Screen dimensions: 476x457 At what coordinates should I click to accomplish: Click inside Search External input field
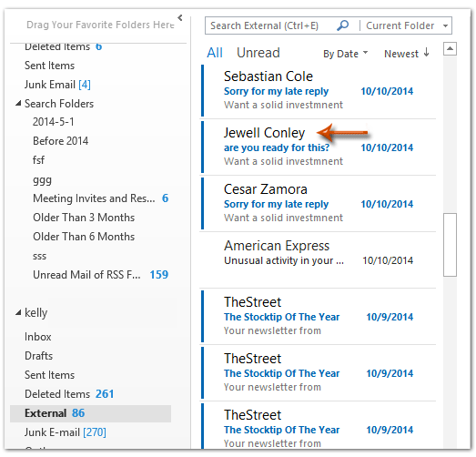click(x=270, y=25)
